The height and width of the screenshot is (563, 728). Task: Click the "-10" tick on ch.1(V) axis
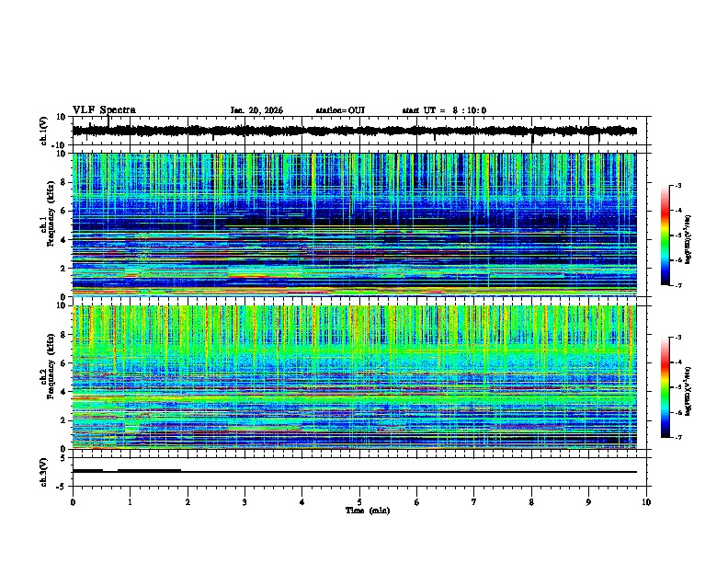click(60, 145)
